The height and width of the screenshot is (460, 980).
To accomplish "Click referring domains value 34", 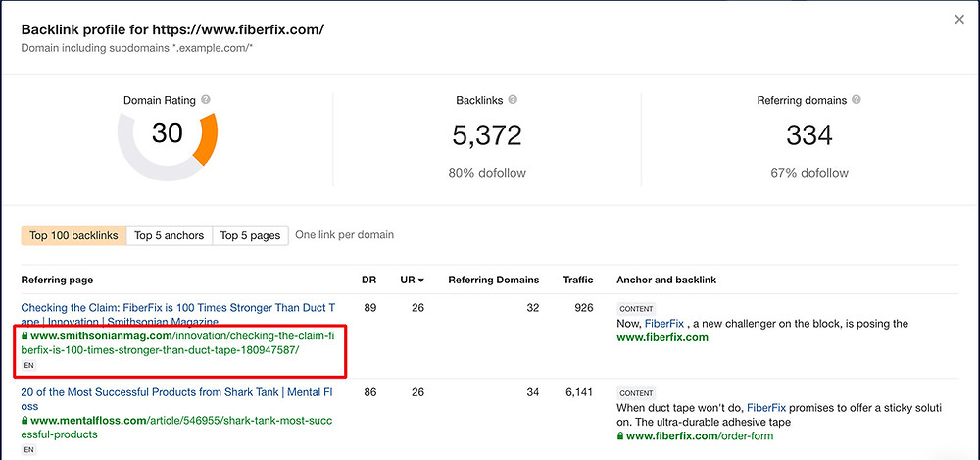I will 532,392.
